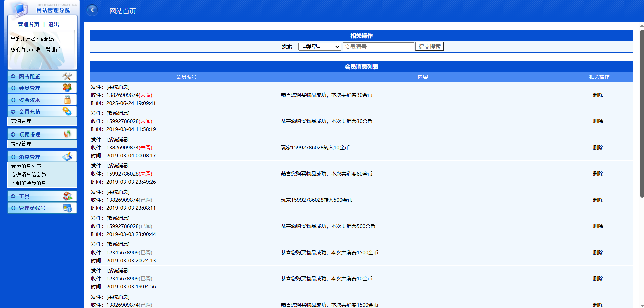Click text 玩家15992786028转入10金币
The image size is (644, 308).
(315, 148)
